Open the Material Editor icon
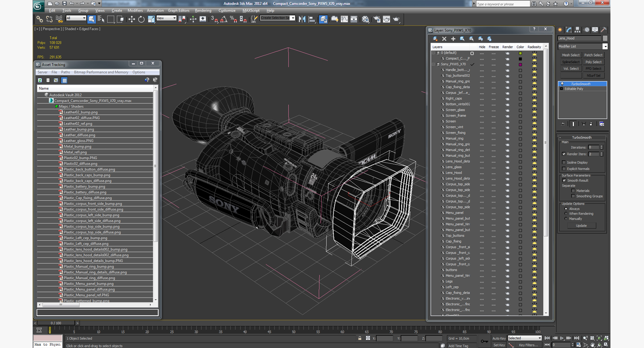 [x=366, y=19]
